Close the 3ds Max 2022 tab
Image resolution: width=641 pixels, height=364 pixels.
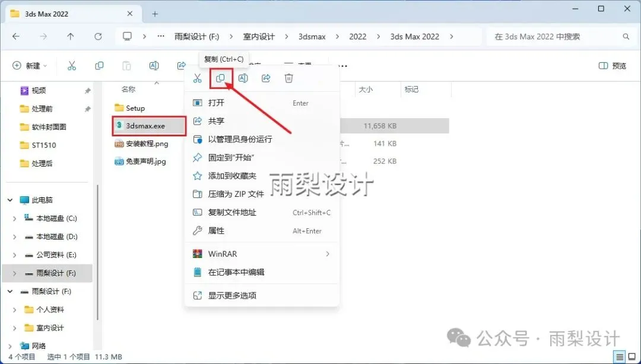[x=129, y=14]
